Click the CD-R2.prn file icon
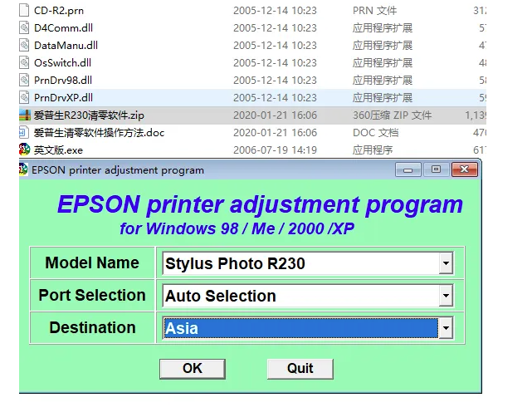Image resolution: width=532 pixels, height=417 pixels. 24,10
